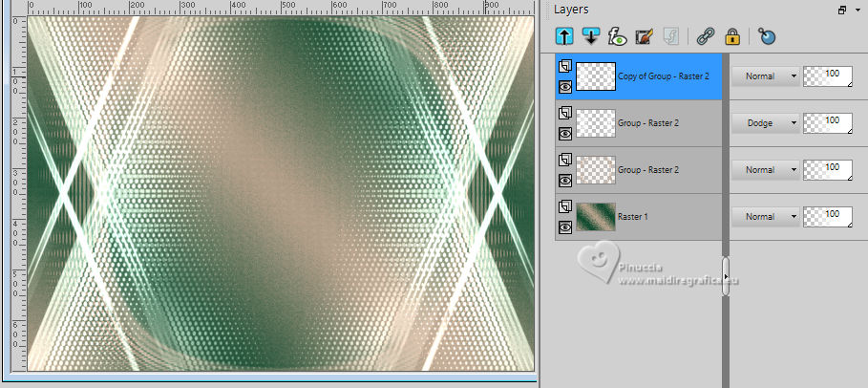This screenshot has height=388, width=868.
Task: Select the 'Raster 1' layer name
Action: point(633,217)
